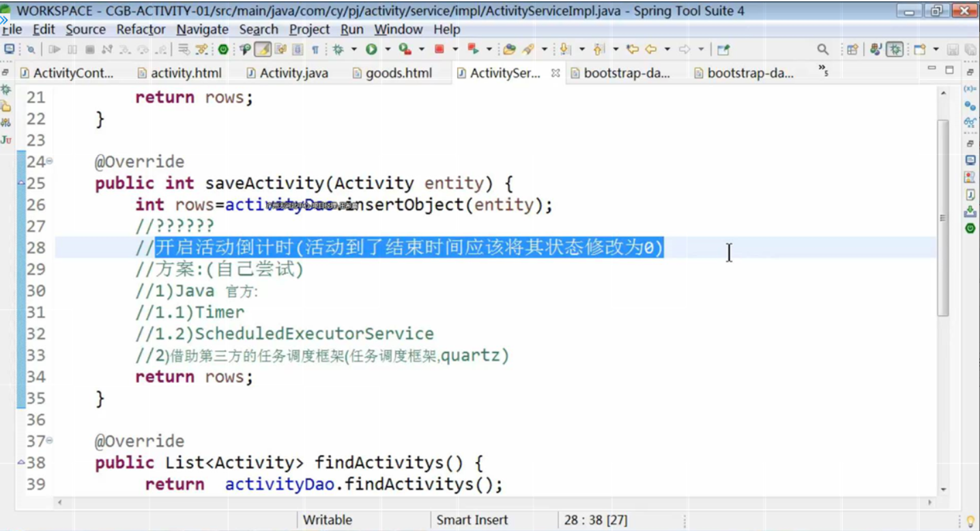Open the Source menu
The image size is (980, 531).
coord(85,29)
